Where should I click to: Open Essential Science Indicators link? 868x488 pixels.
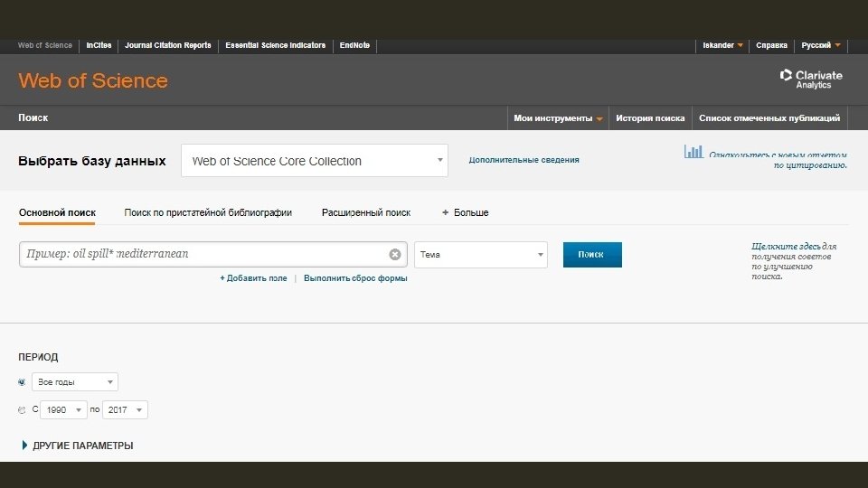coord(275,45)
